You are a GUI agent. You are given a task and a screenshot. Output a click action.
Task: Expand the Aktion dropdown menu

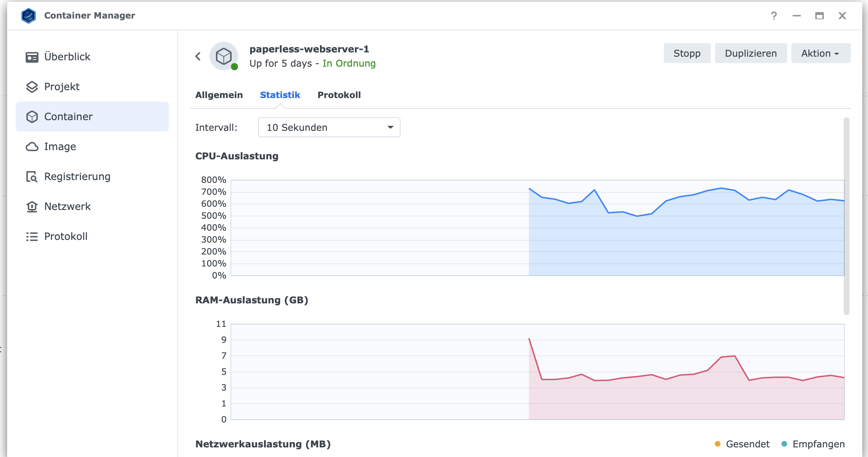point(820,53)
